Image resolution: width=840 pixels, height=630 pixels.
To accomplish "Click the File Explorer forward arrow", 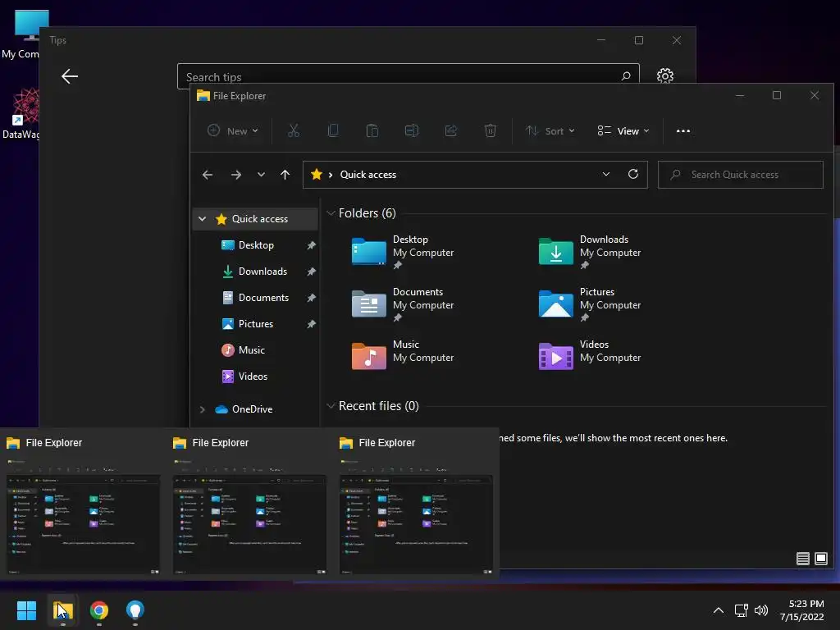I will pyautogui.click(x=236, y=175).
